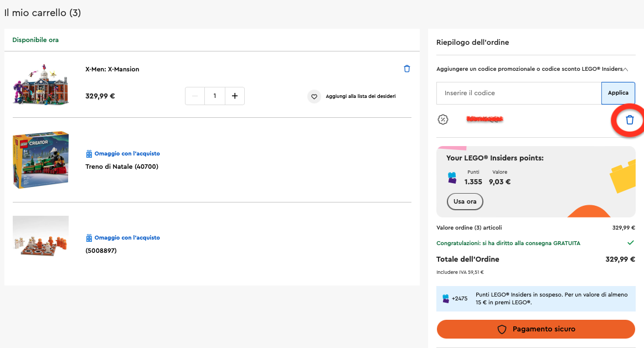The width and height of the screenshot is (644, 348).
Task: Decrease X-Mansion quantity with minus button
Action: click(x=195, y=96)
